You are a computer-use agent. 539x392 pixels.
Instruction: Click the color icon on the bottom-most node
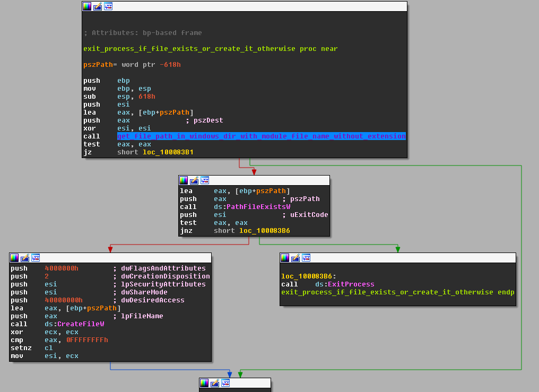tap(204, 383)
